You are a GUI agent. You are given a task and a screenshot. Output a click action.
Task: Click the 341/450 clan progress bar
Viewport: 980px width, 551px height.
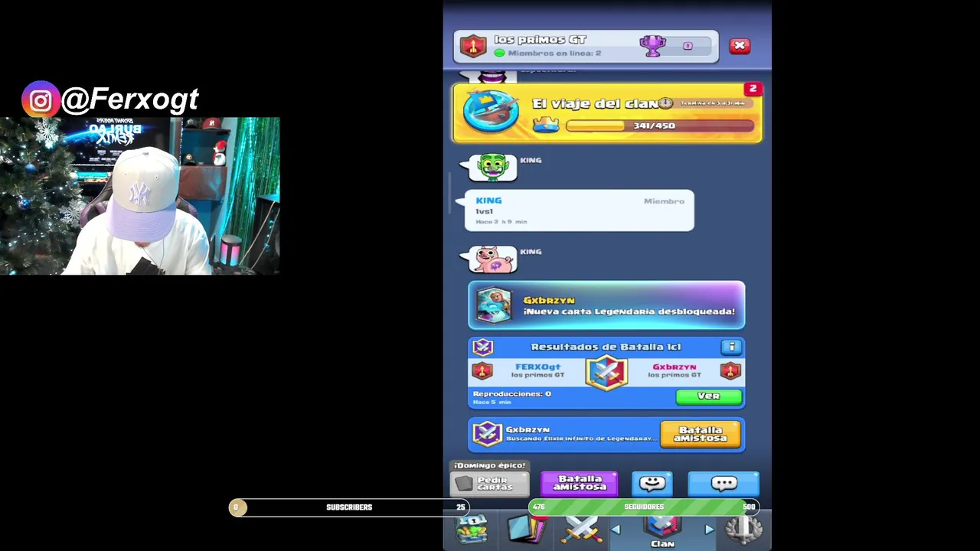[x=659, y=126]
